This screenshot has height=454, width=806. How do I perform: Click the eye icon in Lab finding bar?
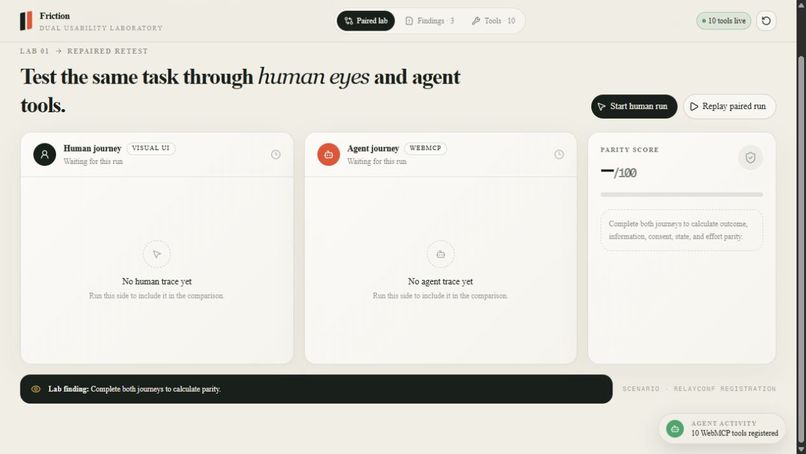coord(35,389)
